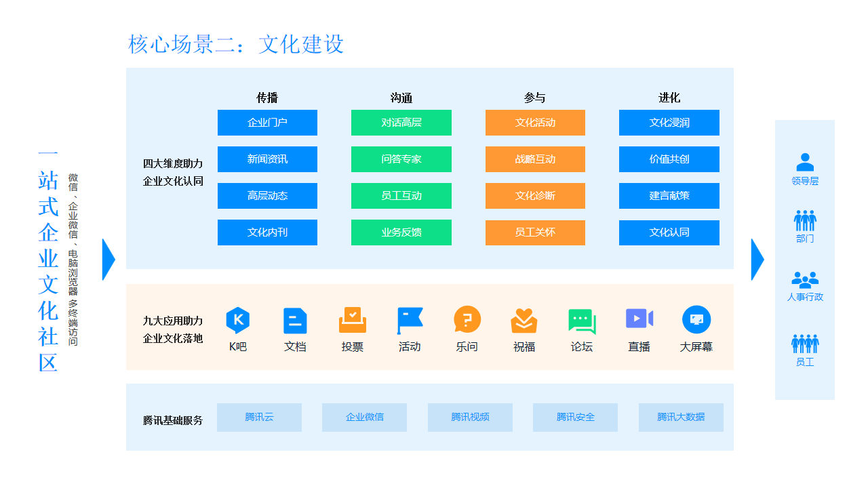Select the 战略互动 box
The width and height of the screenshot is (868, 488).
[x=535, y=159]
